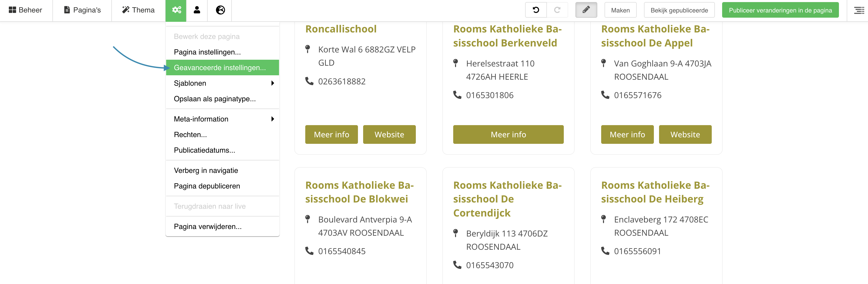Viewport: 868px width, 284px height.
Task: Click the redo arrow icon
Action: 557,10
